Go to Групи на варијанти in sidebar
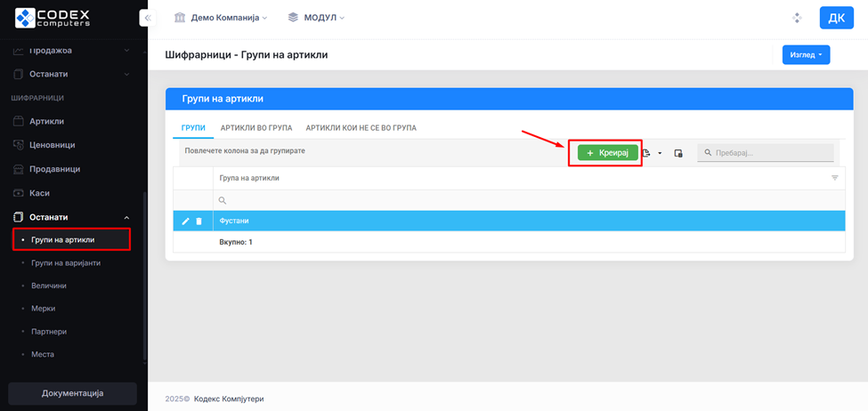 66,262
